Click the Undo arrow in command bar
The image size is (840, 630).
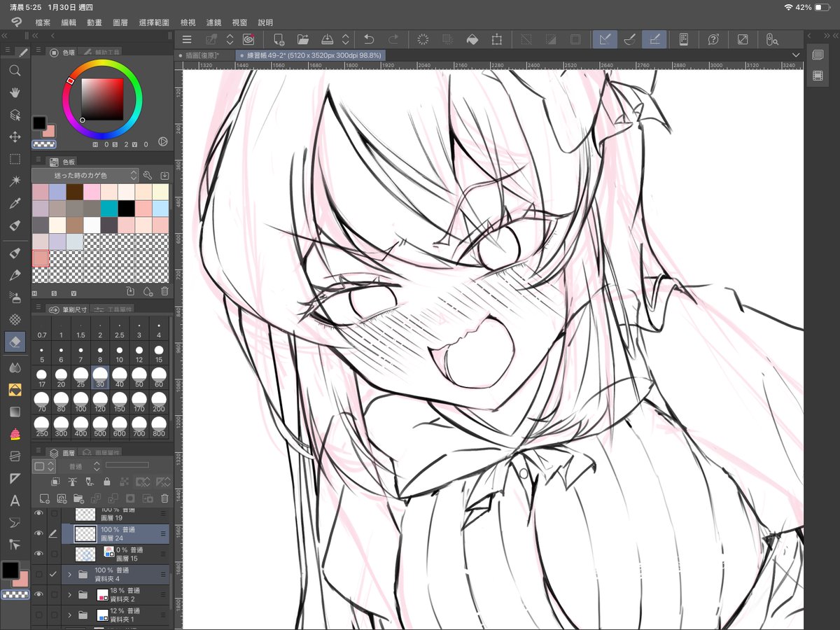click(x=370, y=40)
